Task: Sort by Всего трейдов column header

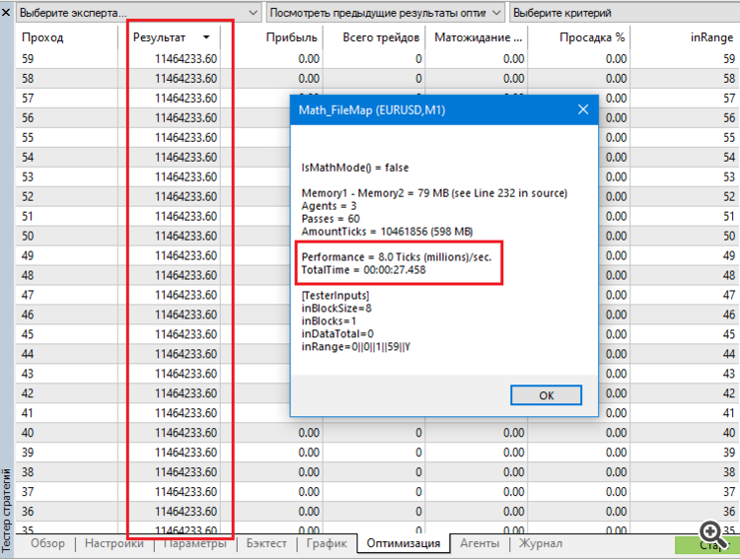Action: click(381, 37)
